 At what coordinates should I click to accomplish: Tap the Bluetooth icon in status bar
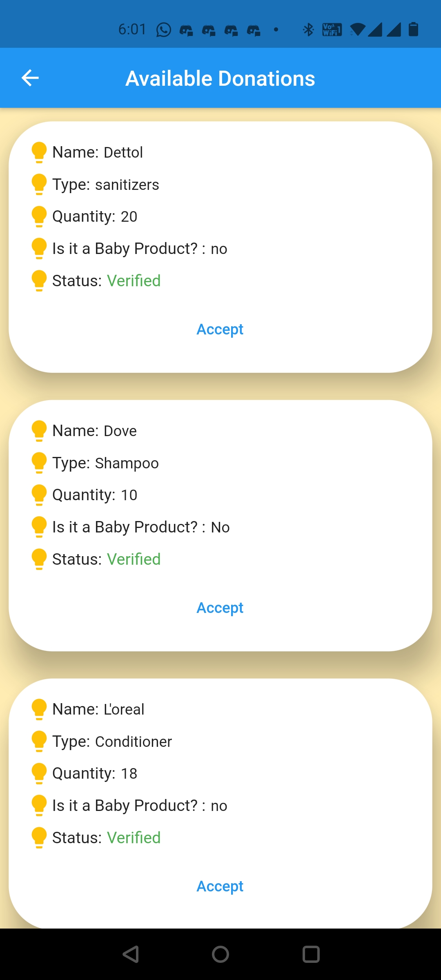(x=308, y=29)
